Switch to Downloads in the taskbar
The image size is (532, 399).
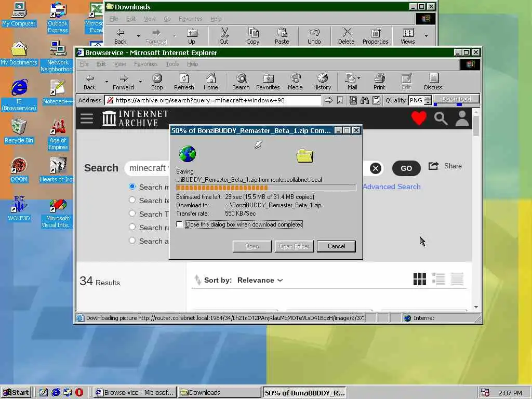click(220, 393)
